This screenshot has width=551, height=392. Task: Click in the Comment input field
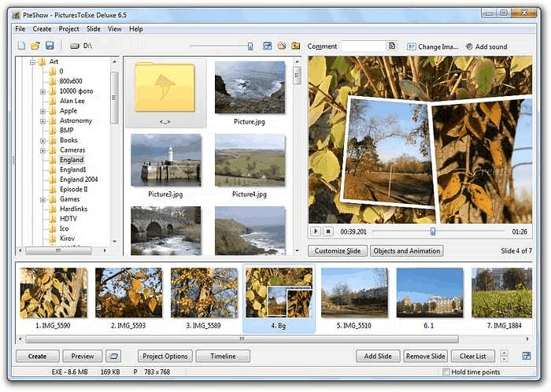[364, 46]
